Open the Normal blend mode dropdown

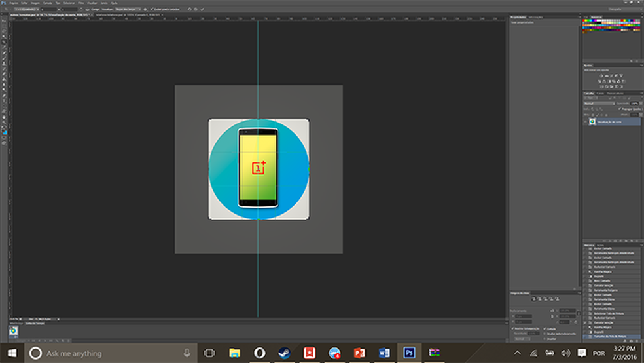click(599, 104)
